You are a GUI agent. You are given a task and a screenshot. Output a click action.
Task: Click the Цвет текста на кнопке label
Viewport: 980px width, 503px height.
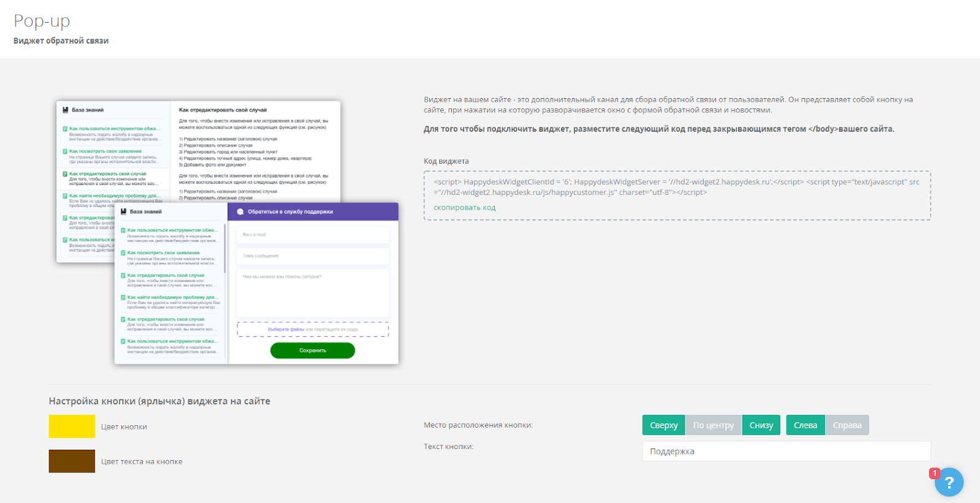click(x=141, y=462)
